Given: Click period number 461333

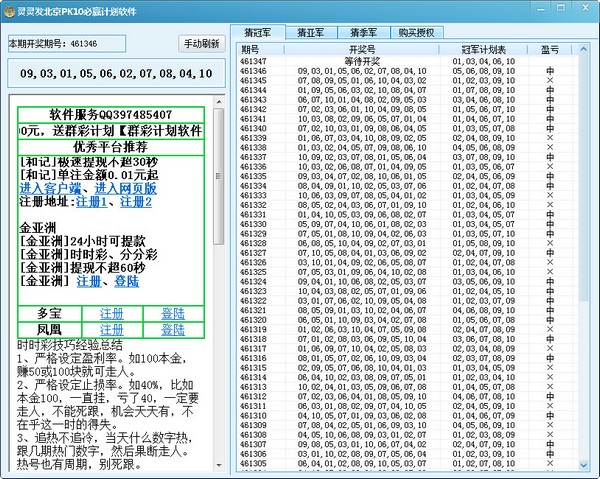Looking at the screenshot, I should click(x=253, y=195).
